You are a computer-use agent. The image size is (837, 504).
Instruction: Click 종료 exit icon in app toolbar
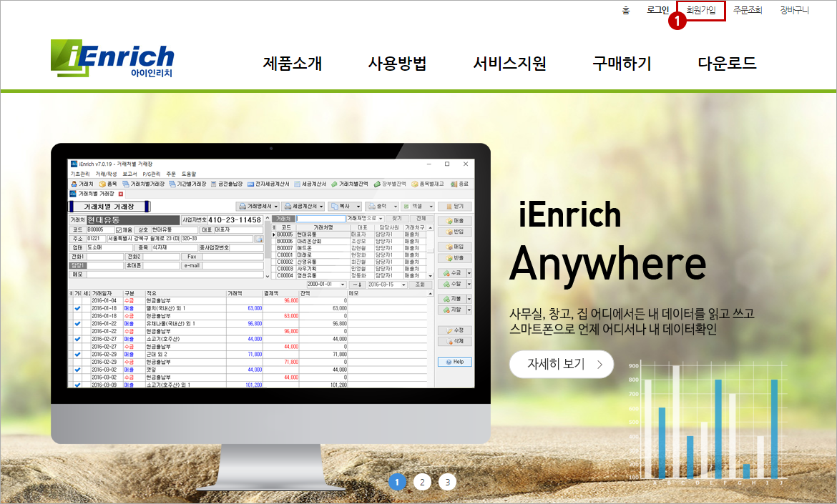459,184
